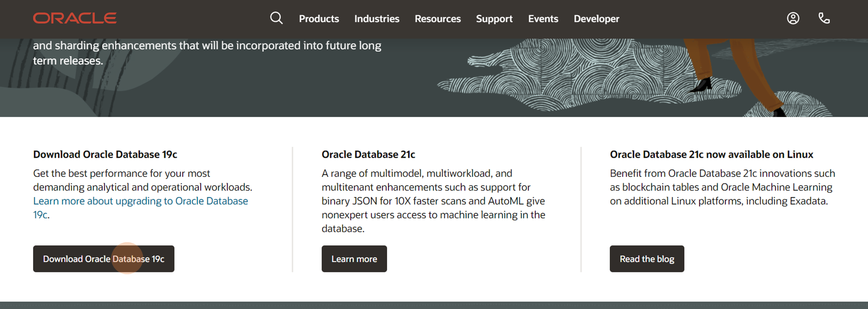
Task: Open the Events menu
Action: point(543,19)
